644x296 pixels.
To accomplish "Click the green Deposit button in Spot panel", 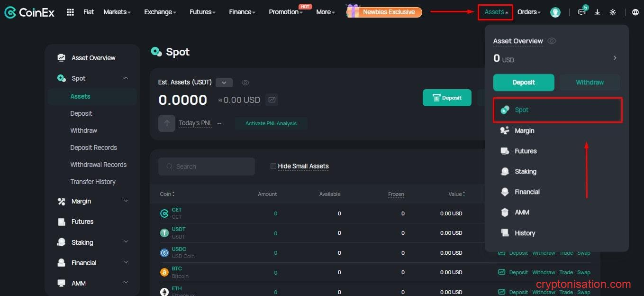I will (x=446, y=98).
